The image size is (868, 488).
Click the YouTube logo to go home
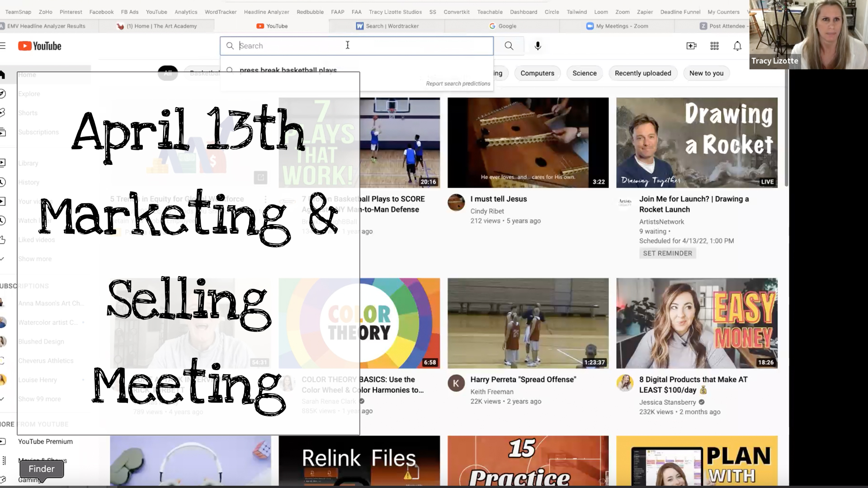(x=40, y=46)
